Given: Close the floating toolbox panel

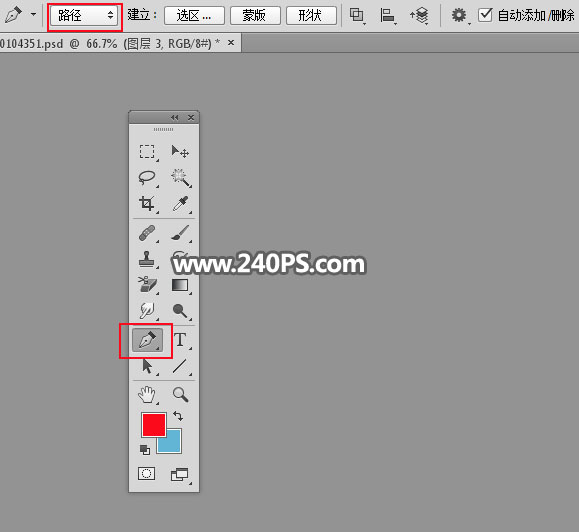Looking at the screenshot, I should (x=191, y=117).
